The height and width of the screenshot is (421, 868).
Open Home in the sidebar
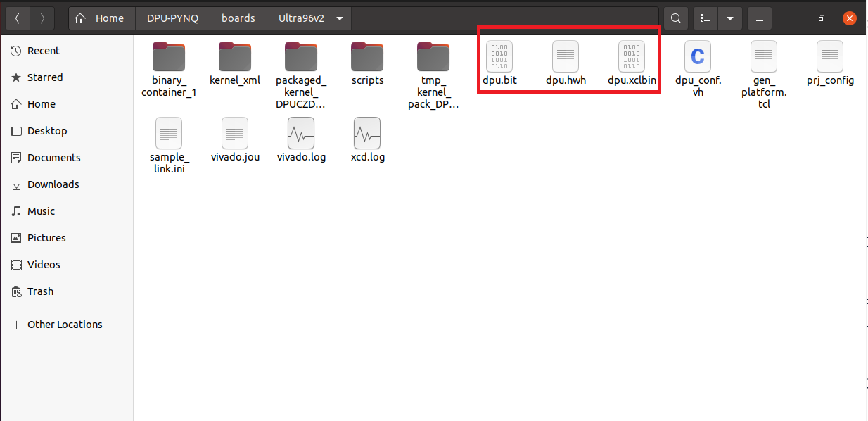click(x=67, y=104)
